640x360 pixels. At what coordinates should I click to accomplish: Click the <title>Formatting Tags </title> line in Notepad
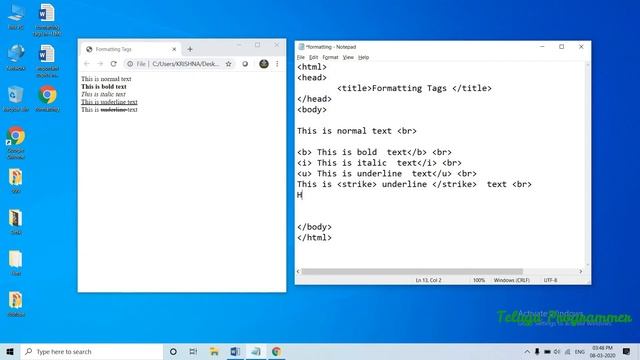tap(414, 88)
